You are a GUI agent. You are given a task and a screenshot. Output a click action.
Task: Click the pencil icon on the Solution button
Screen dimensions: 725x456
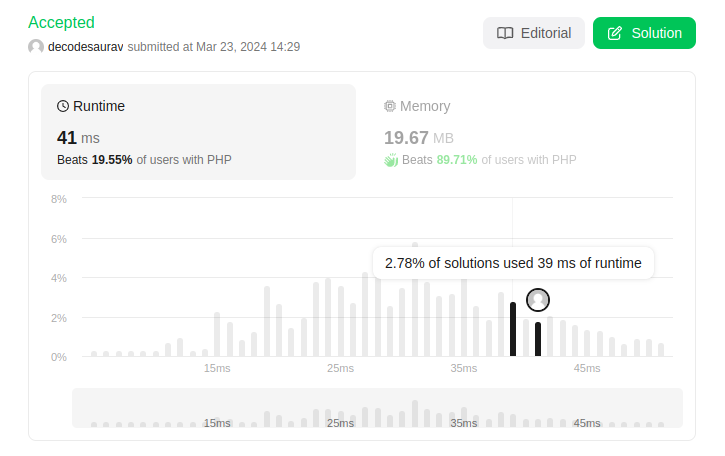[x=614, y=33]
